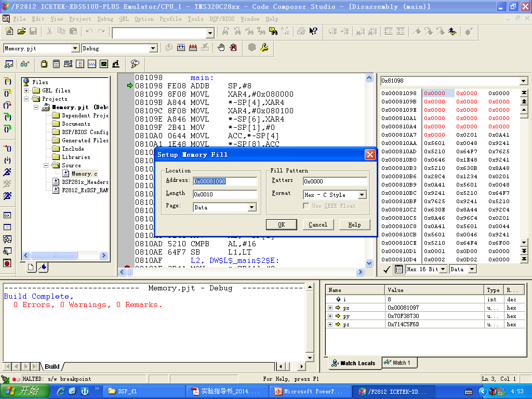Click the Help button in the dialog
532x399 pixels.
tap(354, 224)
